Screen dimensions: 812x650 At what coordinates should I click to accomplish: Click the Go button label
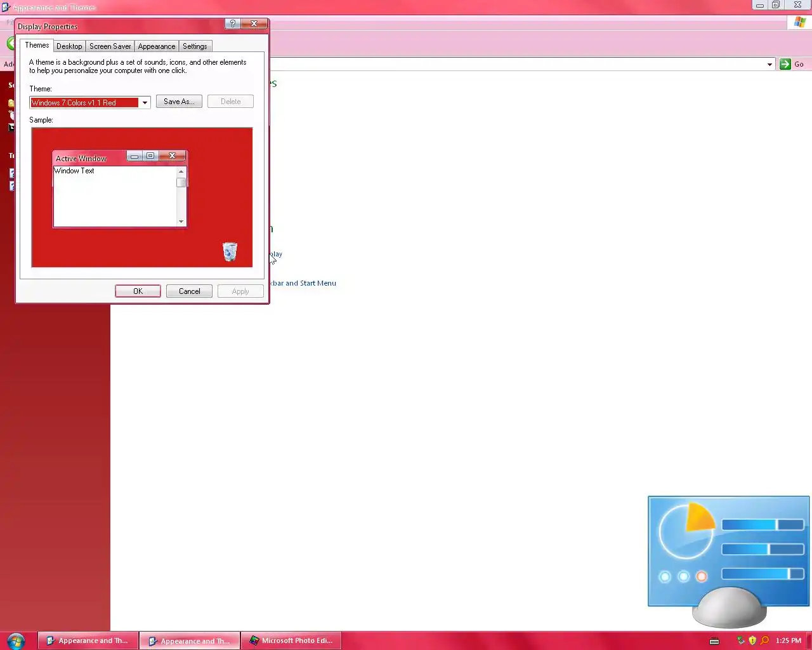pyautogui.click(x=799, y=64)
